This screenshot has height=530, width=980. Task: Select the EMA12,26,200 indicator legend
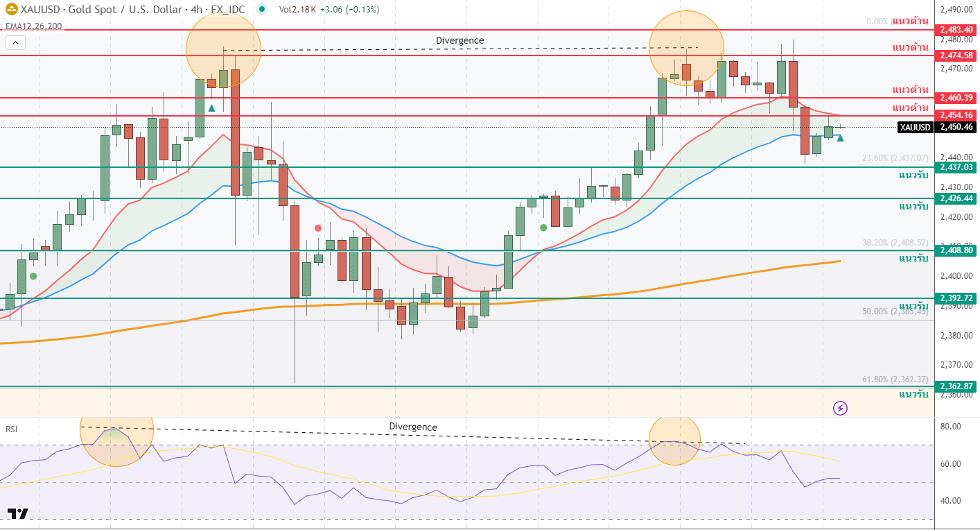(x=33, y=26)
